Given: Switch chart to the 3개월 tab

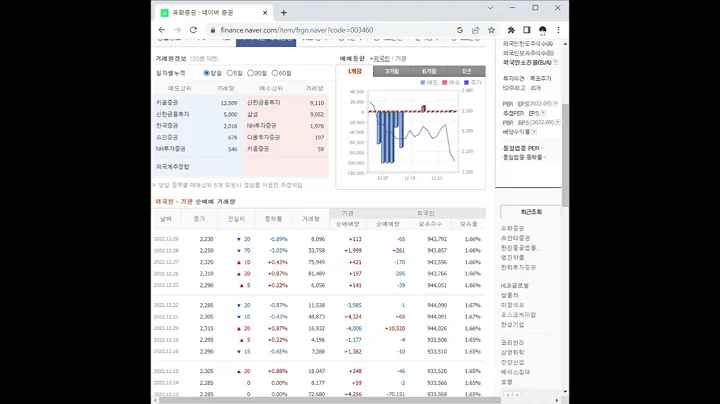Looking at the screenshot, I should coord(392,71).
